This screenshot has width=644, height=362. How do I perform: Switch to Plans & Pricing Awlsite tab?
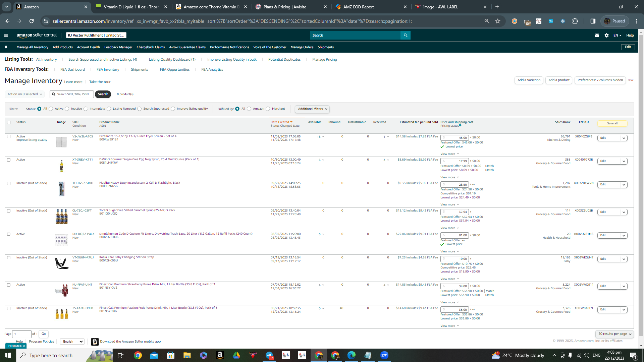(x=291, y=7)
